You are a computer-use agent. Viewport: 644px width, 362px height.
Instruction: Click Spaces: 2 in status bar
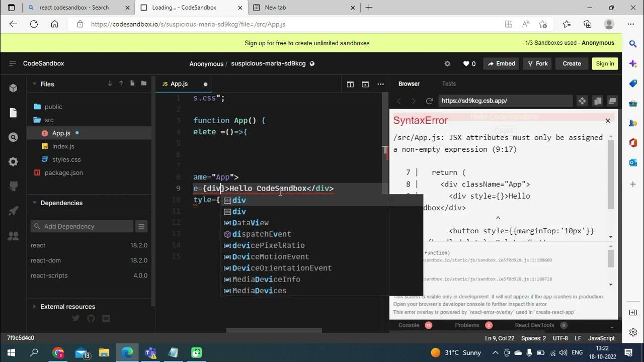533,338
